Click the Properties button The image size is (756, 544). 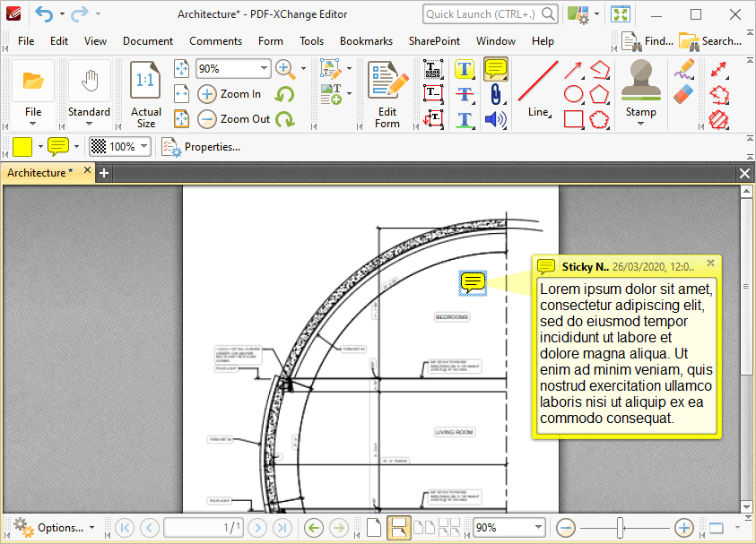(202, 146)
